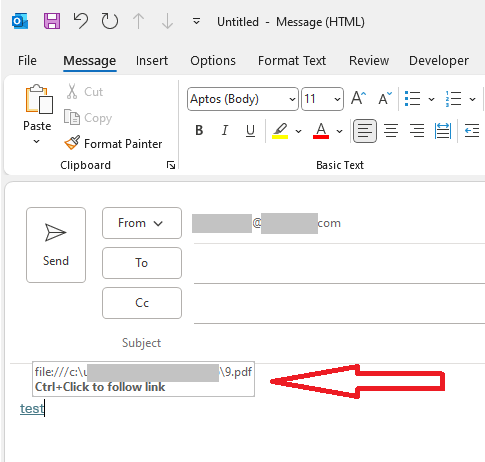Click the Increase Font Size icon
The image size is (485, 462).
pyautogui.click(x=358, y=99)
